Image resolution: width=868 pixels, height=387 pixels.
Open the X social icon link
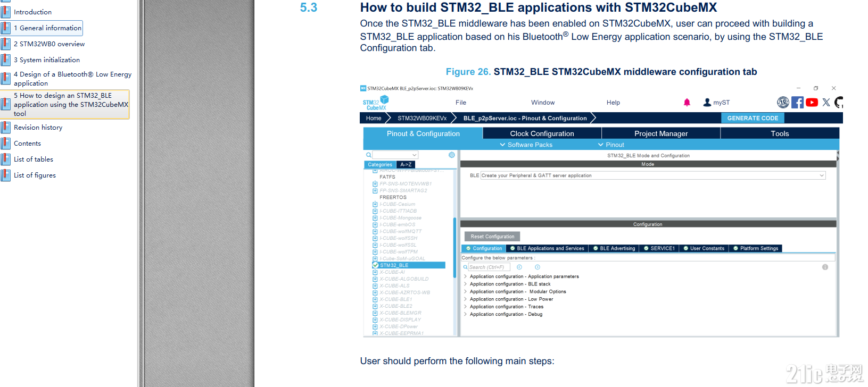826,102
